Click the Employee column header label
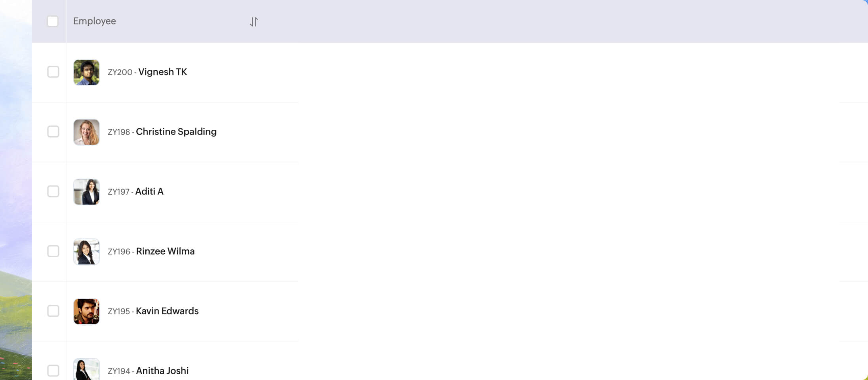This screenshot has width=868, height=380. (95, 21)
